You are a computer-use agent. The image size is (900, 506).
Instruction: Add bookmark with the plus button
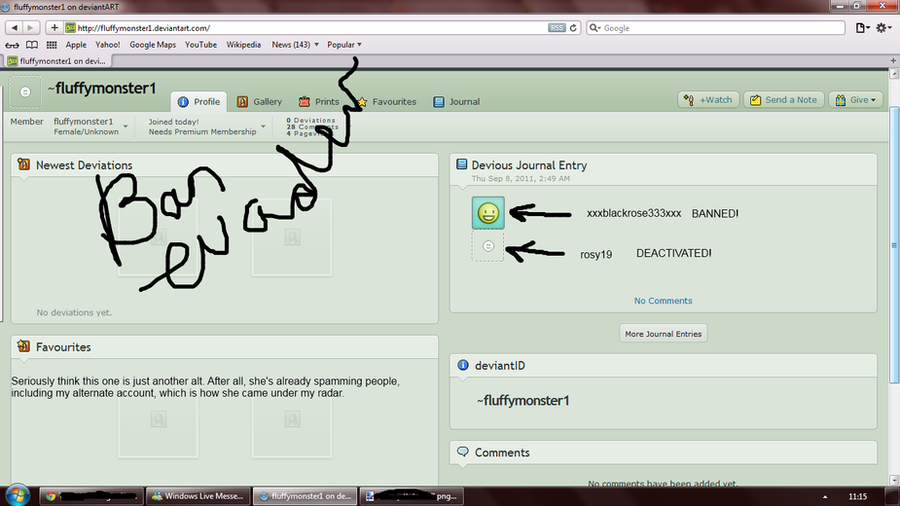[54, 28]
